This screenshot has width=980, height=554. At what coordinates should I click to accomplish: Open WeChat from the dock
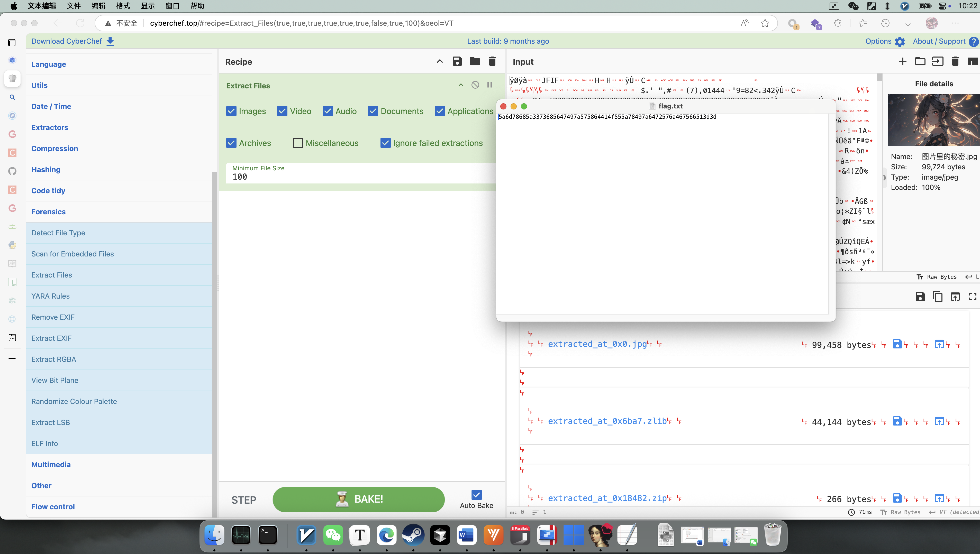tap(333, 535)
